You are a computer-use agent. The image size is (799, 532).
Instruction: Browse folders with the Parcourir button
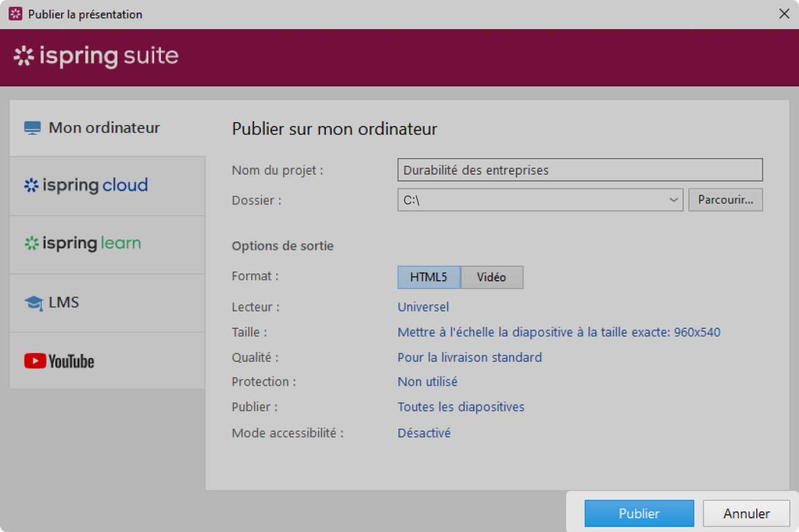coord(725,200)
